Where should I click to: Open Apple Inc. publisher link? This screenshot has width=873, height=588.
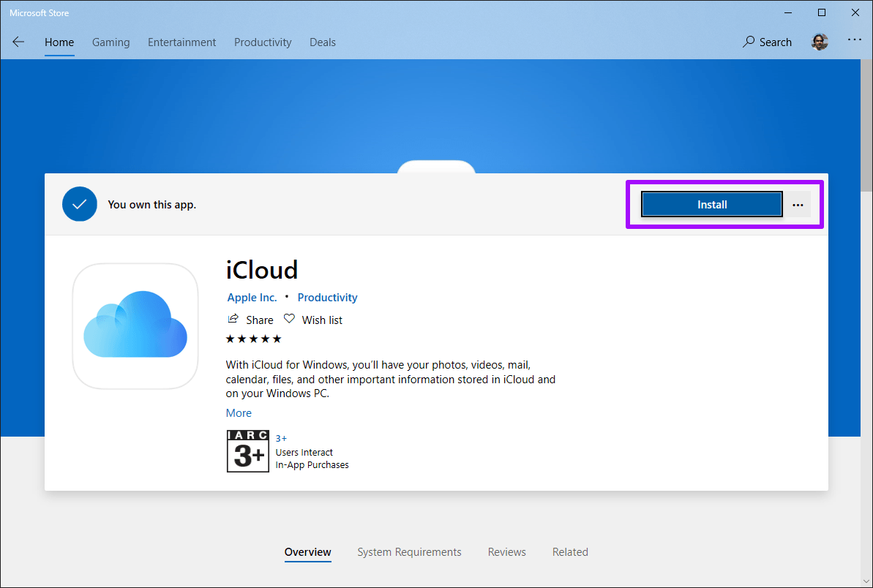(x=252, y=298)
